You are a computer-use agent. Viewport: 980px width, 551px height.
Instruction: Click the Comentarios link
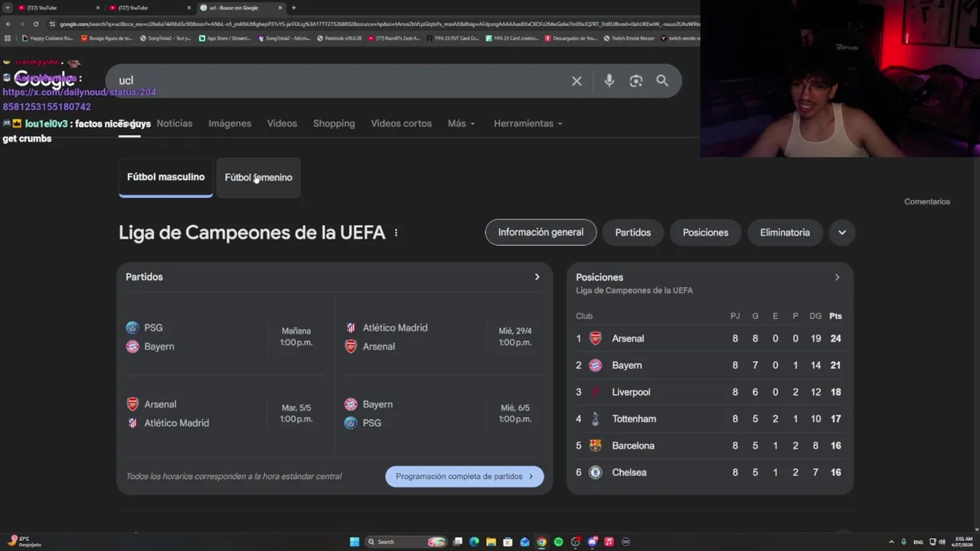click(927, 202)
